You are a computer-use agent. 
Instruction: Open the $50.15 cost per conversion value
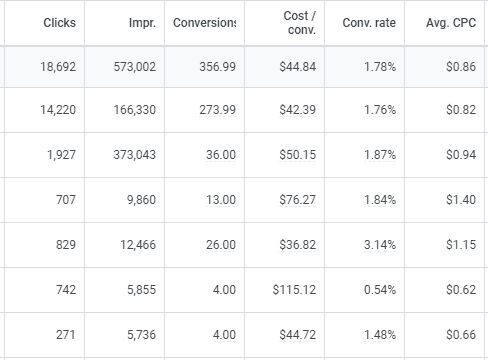pyautogui.click(x=297, y=155)
